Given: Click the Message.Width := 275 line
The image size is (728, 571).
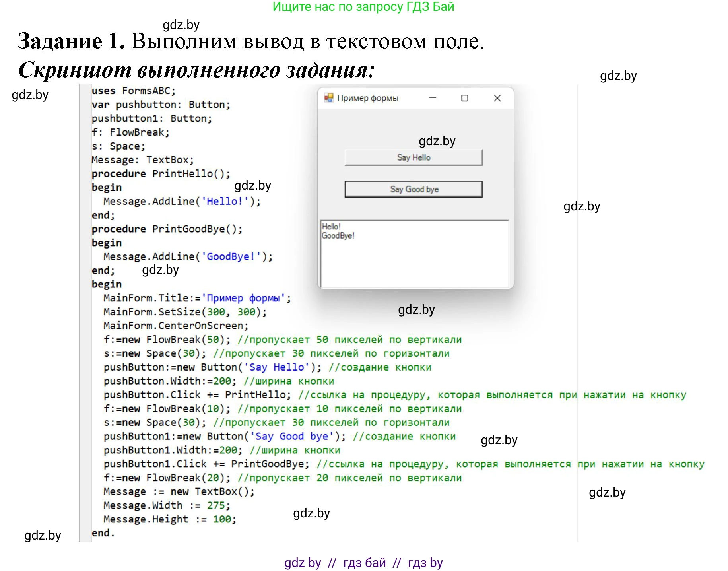Looking at the screenshot, I should 167,505.
